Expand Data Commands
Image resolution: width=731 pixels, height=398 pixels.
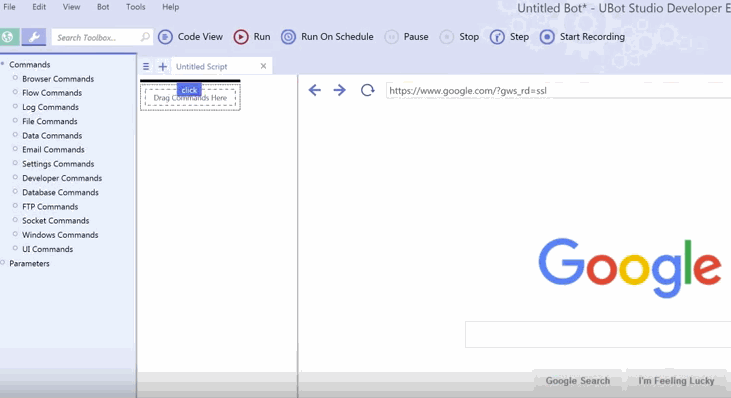(15, 135)
